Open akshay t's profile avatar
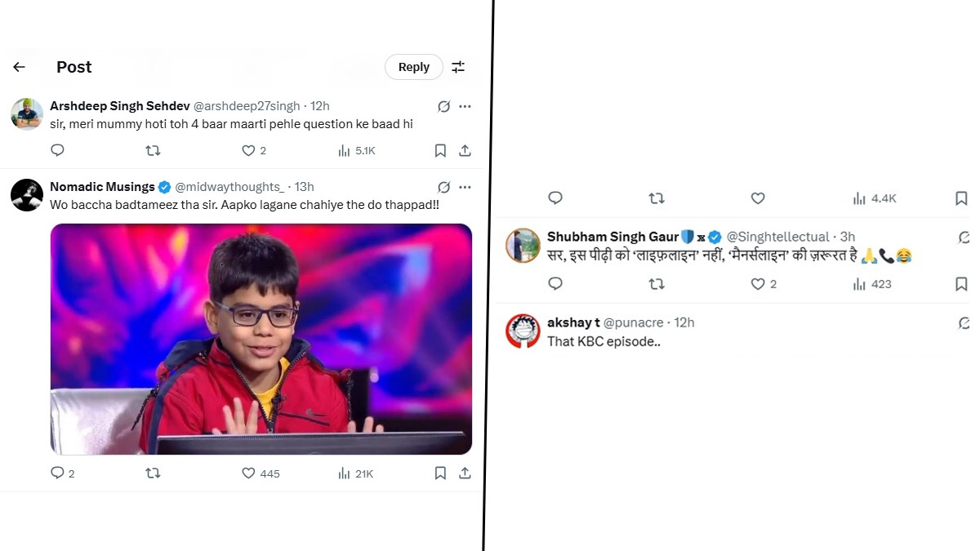This screenshot has height=551, width=980. [x=523, y=331]
